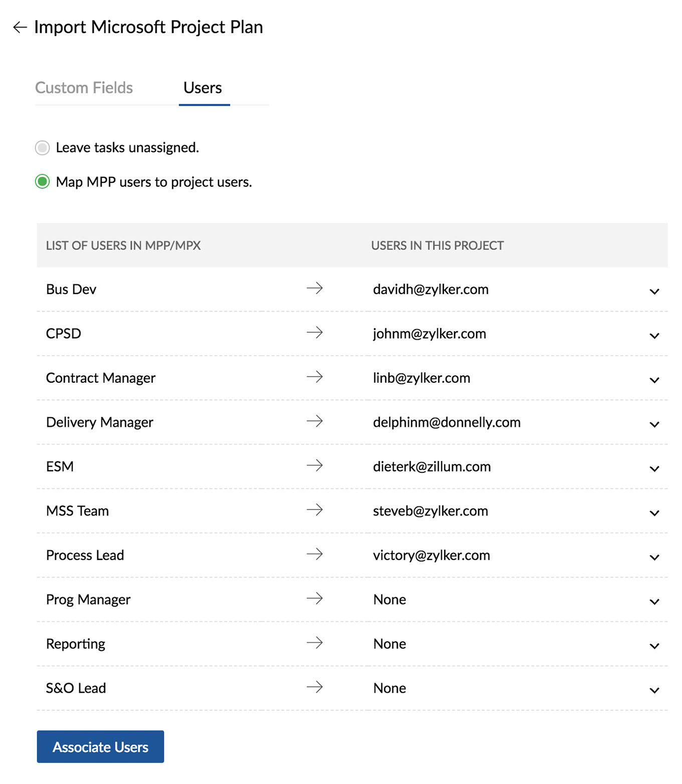Click steveb@zylker.com mapped user value

click(x=430, y=511)
